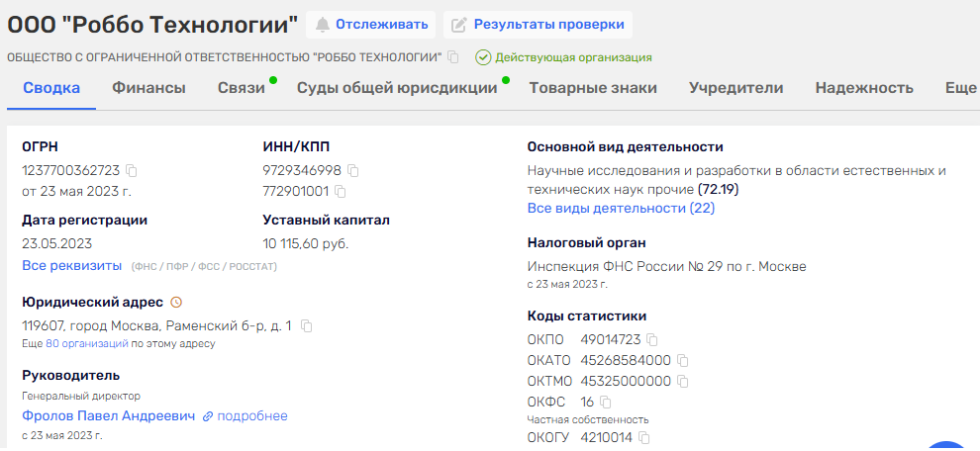Open Результаты проверки
The height and width of the screenshot is (451, 980).
coord(539,25)
